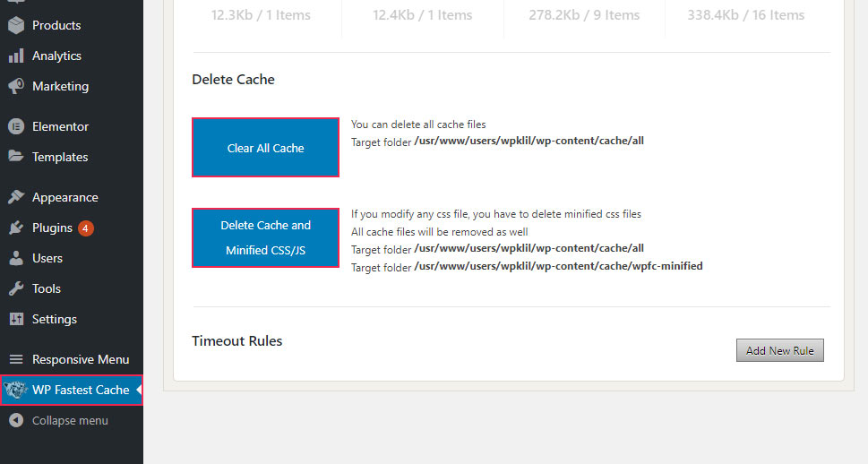Screen dimensions: 868x464
Task: Click the Products box icon in sidebar
Action: 16,25
